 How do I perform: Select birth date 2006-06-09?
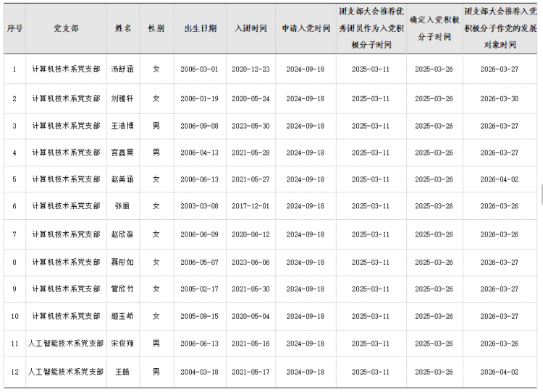tap(200, 234)
